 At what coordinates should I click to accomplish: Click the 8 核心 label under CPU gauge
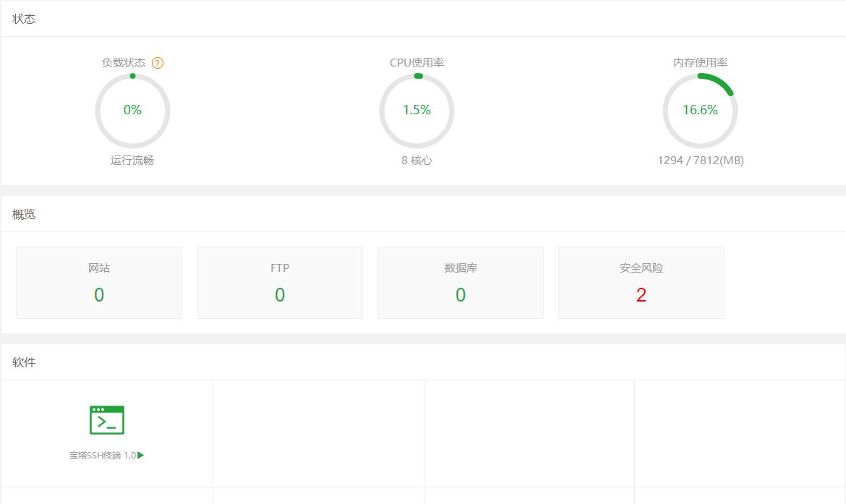coord(416,160)
